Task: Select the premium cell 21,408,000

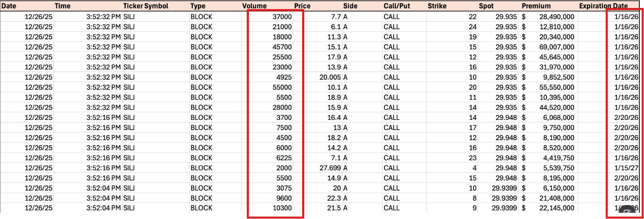Action: 557,198
